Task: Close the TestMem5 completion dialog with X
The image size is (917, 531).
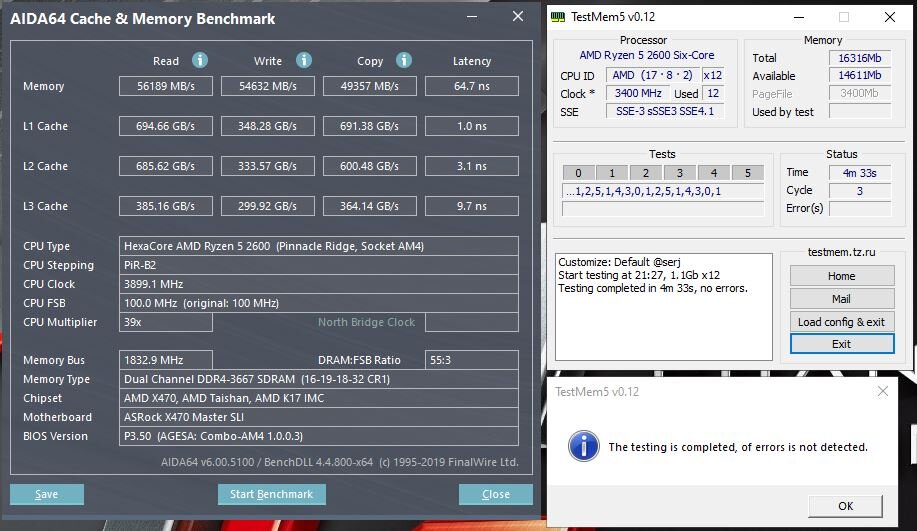Action: (882, 391)
